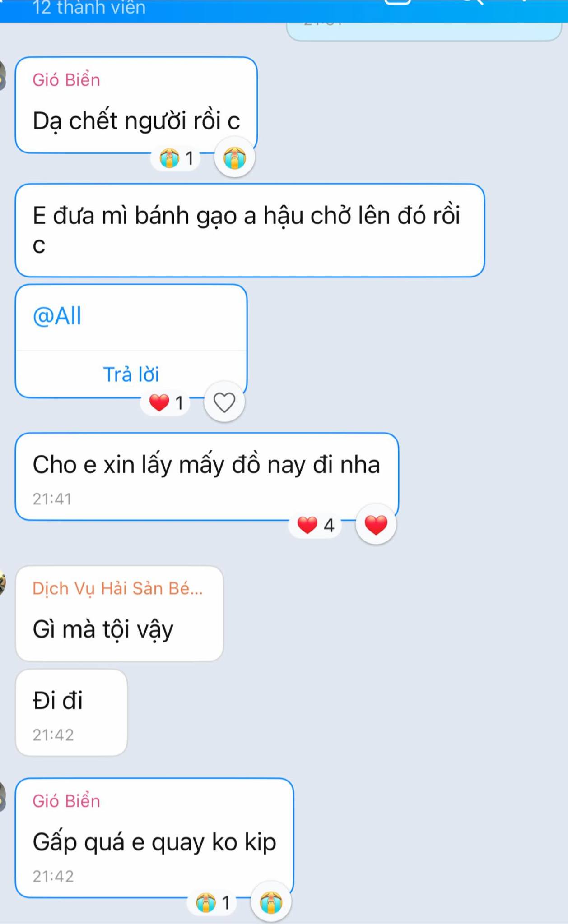Open the 4 hearts reaction count
Screen dimensions: 568x924
pos(316,525)
